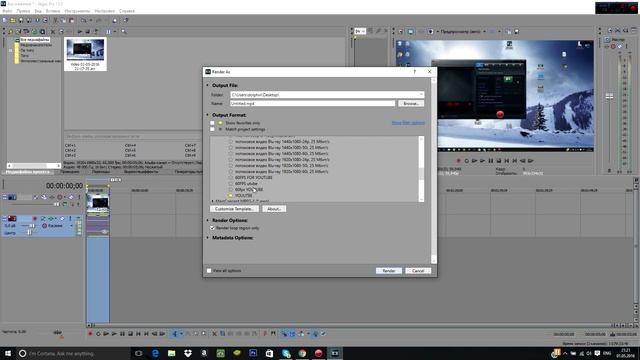The image size is (640, 360).
Task: Click Cancel in the Render As dialog
Action: click(x=418, y=271)
